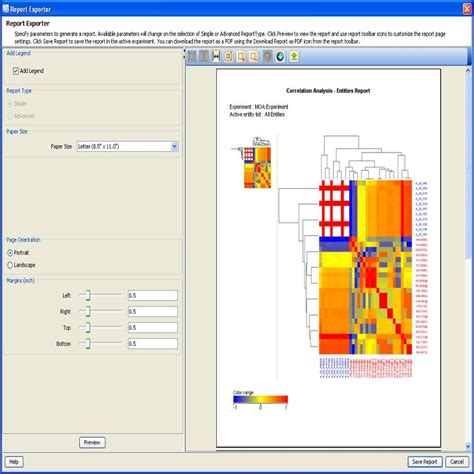Select the Portrait orientation option
The image size is (474, 474).
tap(10, 253)
